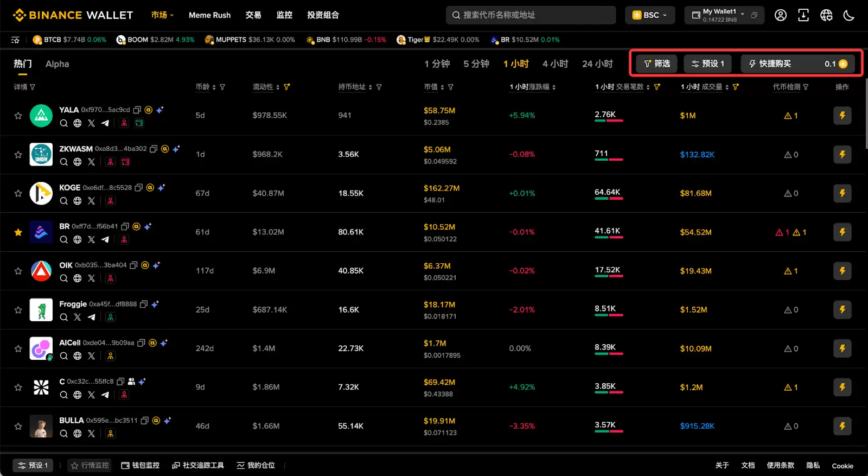This screenshot has height=476, width=868.
Task: Open the 钱包监控 wallet monitor link
Action: point(141,466)
